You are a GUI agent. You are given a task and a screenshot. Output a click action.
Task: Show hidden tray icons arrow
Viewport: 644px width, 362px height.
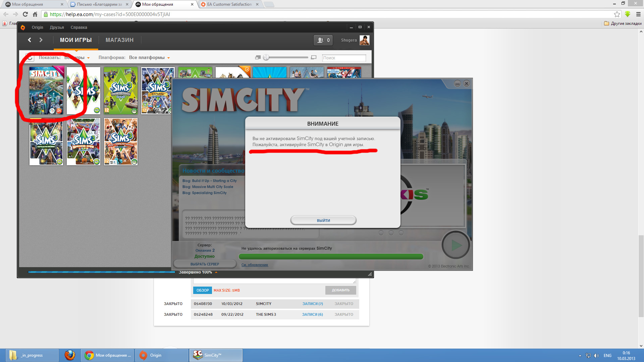(580, 356)
